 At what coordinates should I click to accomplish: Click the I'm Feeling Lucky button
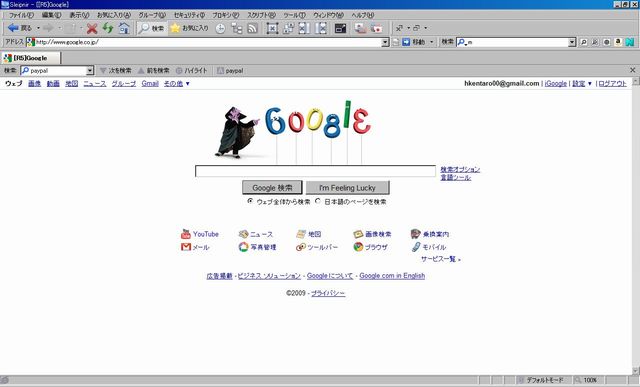[x=347, y=188]
